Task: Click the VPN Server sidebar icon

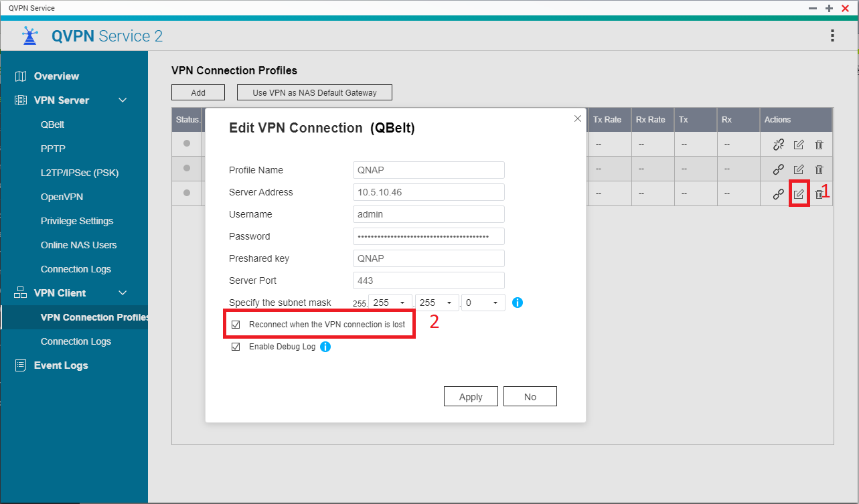Action: [21, 100]
